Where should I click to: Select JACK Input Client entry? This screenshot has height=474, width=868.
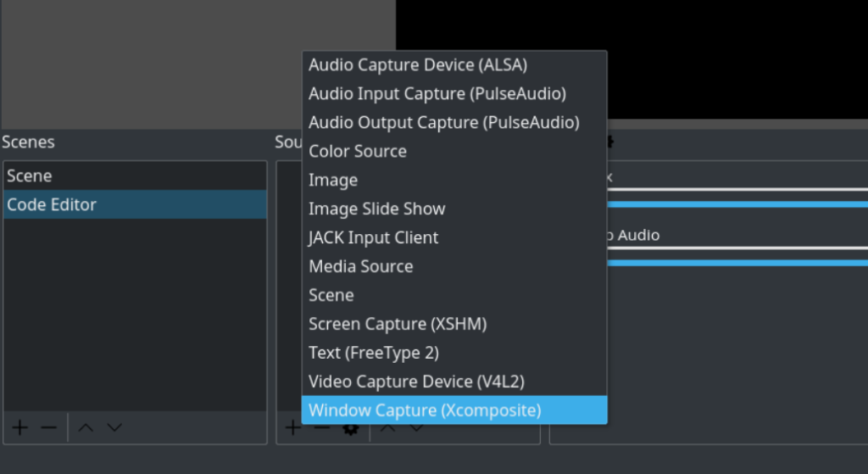(454, 237)
